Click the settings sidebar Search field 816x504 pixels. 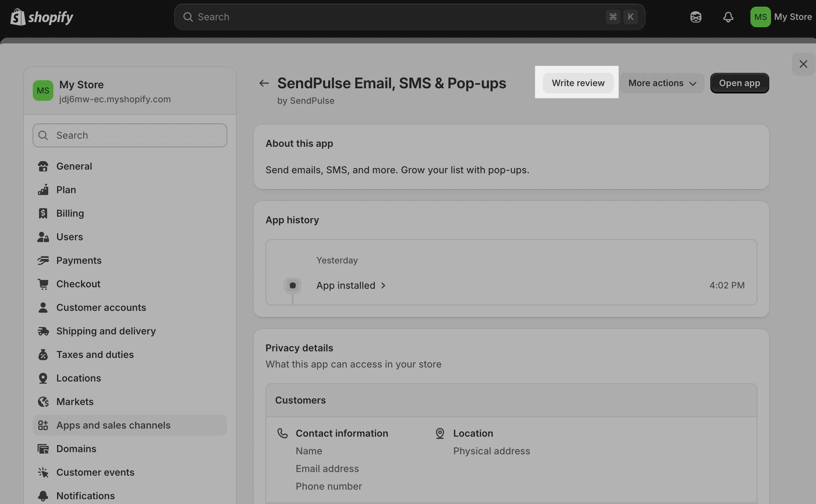click(130, 135)
